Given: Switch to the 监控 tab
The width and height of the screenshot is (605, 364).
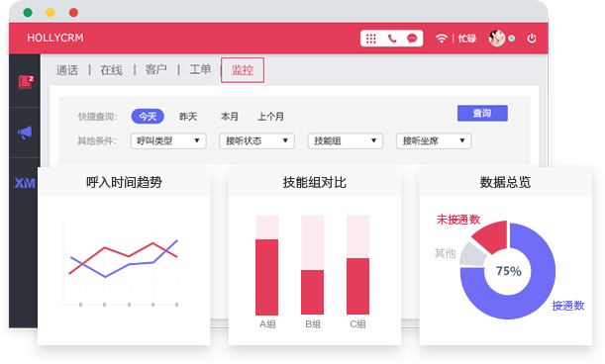Looking at the screenshot, I should (243, 70).
